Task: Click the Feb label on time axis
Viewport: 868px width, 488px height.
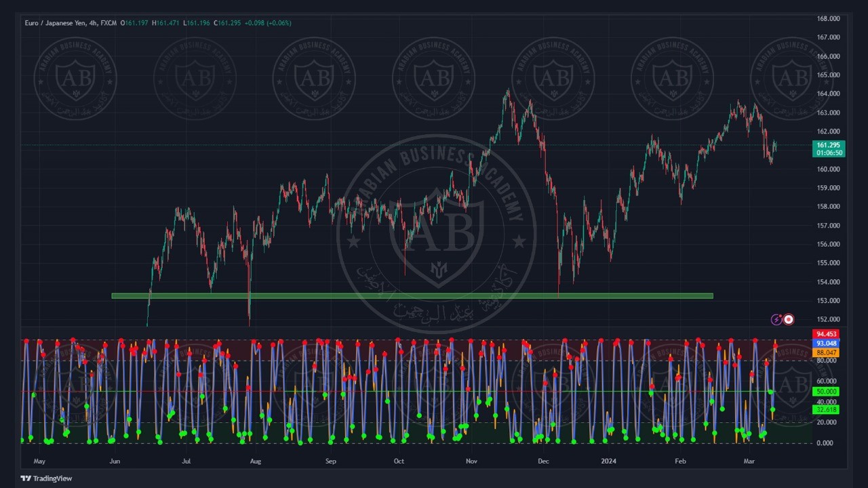Action: tap(680, 462)
